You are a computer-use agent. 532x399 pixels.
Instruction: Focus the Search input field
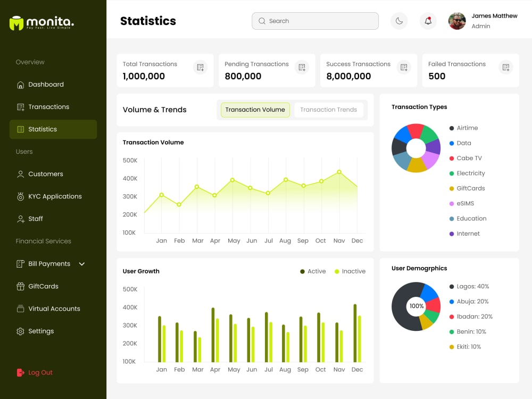tap(315, 21)
